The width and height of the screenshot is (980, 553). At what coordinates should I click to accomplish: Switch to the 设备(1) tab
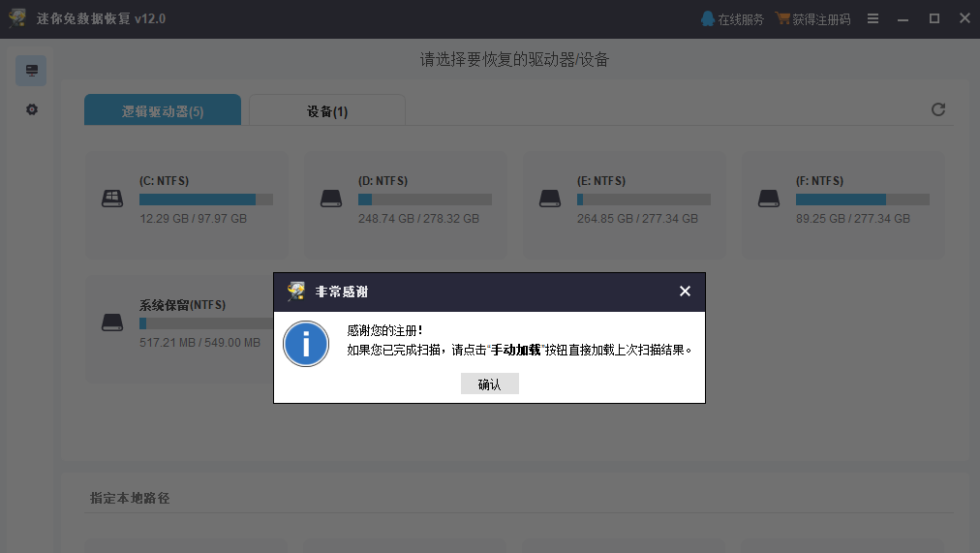click(327, 111)
